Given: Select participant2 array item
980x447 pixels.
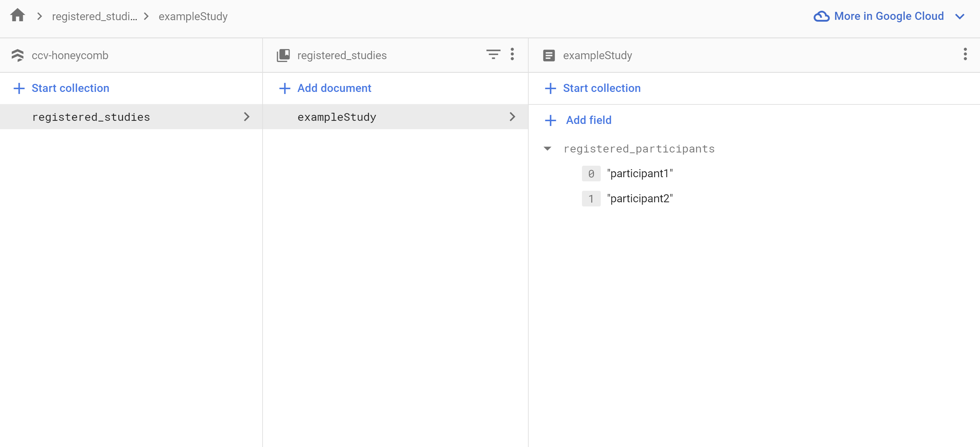Looking at the screenshot, I should point(639,198).
